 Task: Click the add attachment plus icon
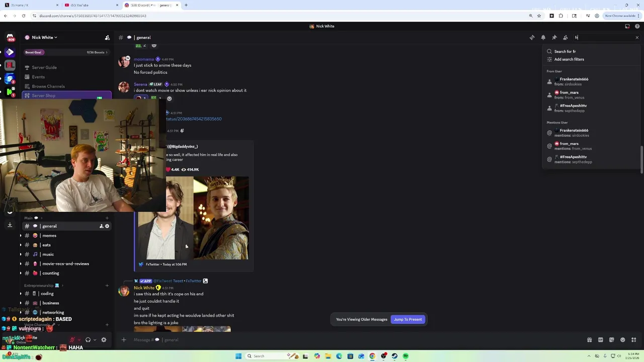[x=124, y=340]
